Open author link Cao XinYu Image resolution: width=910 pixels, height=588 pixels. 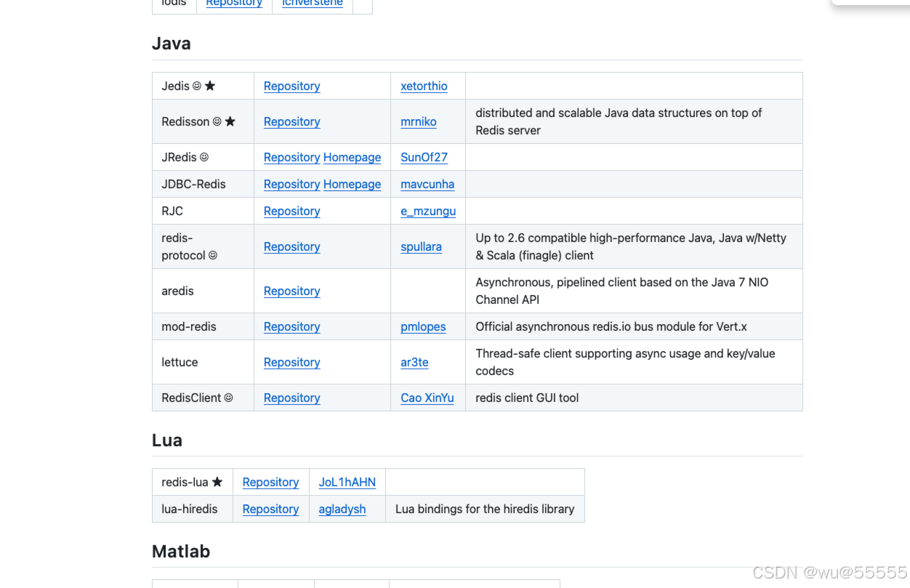pyautogui.click(x=427, y=398)
